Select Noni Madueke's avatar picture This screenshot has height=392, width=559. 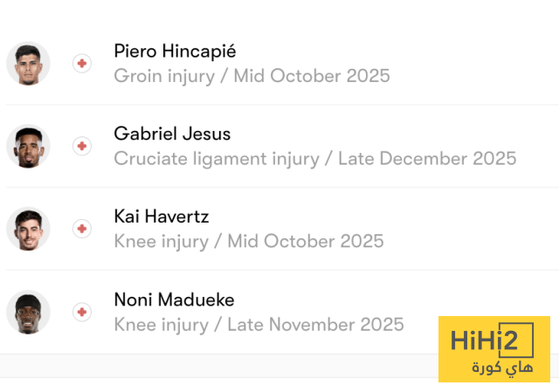click(29, 312)
